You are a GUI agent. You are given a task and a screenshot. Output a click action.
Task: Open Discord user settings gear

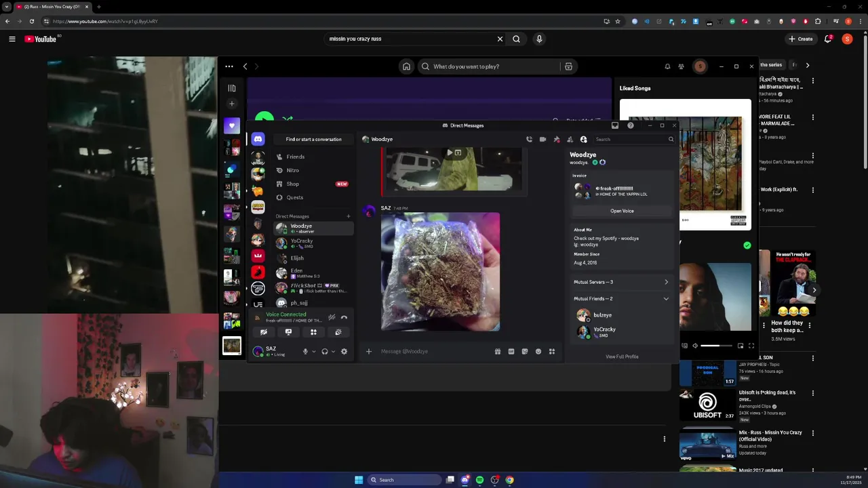click(344, 351)
